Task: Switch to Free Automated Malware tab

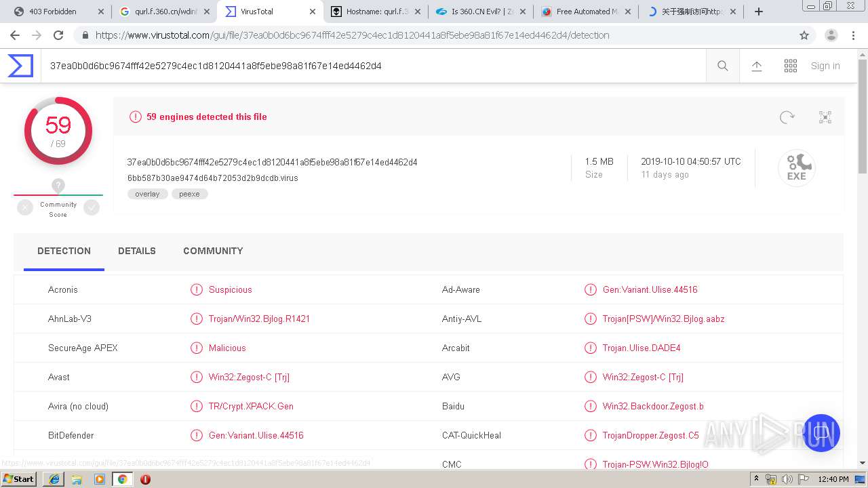Action: 587,12
